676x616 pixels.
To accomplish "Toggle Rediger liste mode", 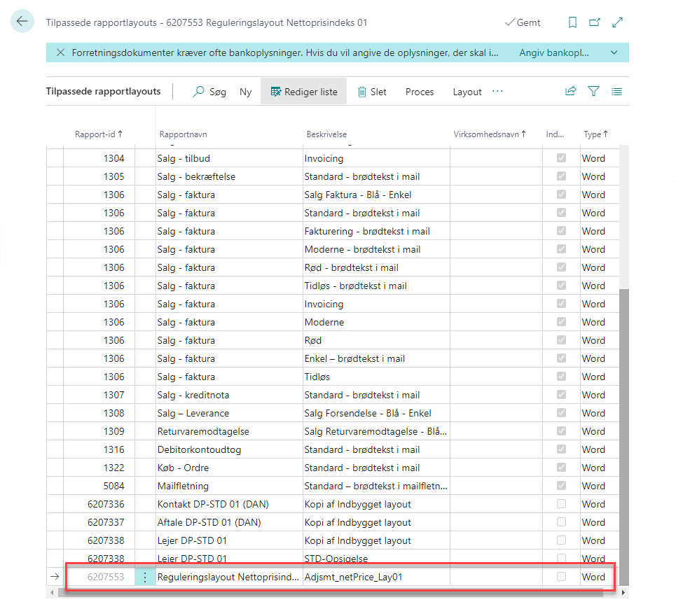I will tap(303, 92).
